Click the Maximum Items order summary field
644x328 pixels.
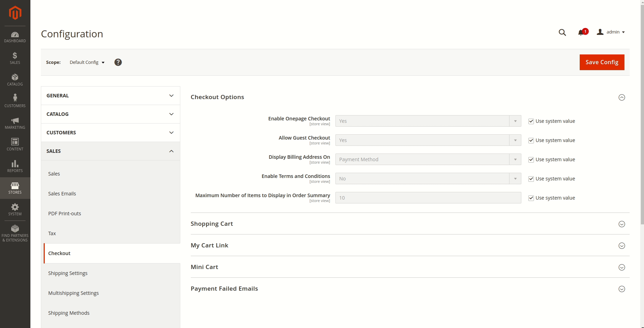pos(428,197)
